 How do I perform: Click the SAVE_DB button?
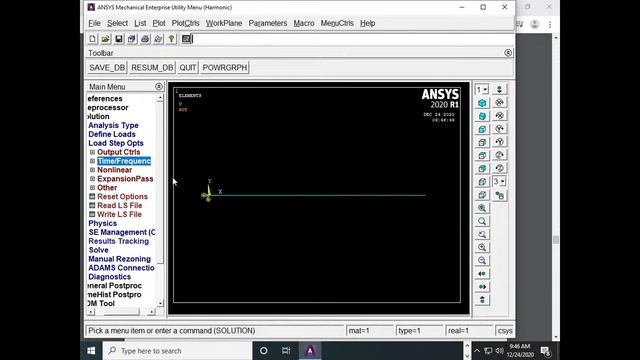click(107, 68)
